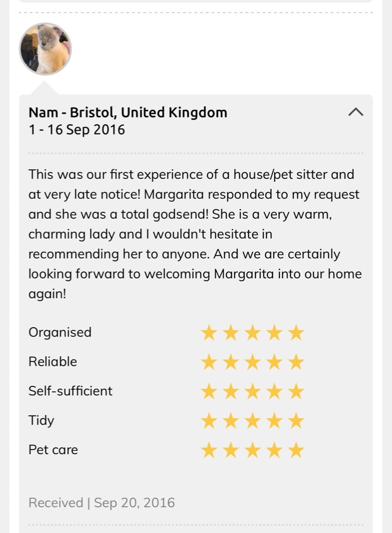Viewport: 392px width, 533px height.
Task: Click the Self-sufficient rating label
Action: pos(70,391)
